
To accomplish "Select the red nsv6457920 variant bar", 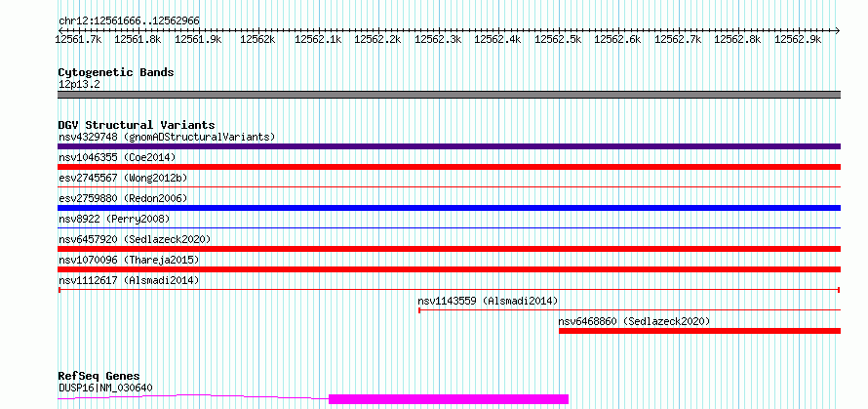I will (x=449, y=249).
